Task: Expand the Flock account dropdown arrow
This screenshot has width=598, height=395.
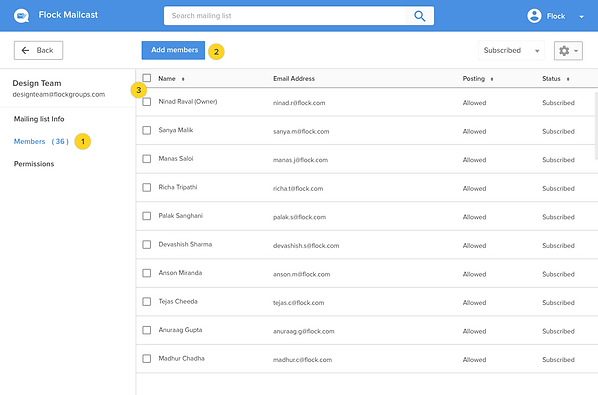Action: click(x=581, y=16)
